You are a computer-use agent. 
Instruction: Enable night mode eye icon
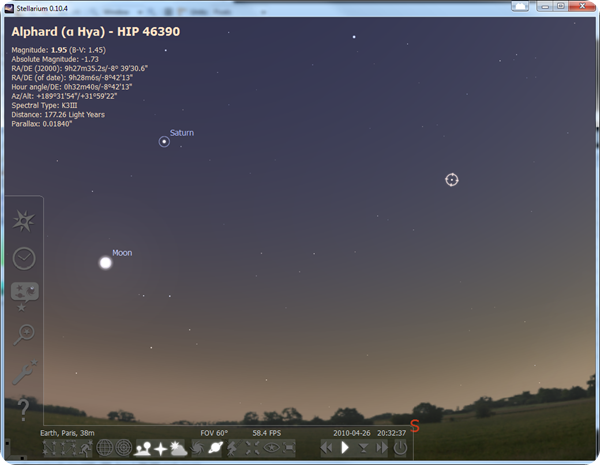(x=271, y=447)
